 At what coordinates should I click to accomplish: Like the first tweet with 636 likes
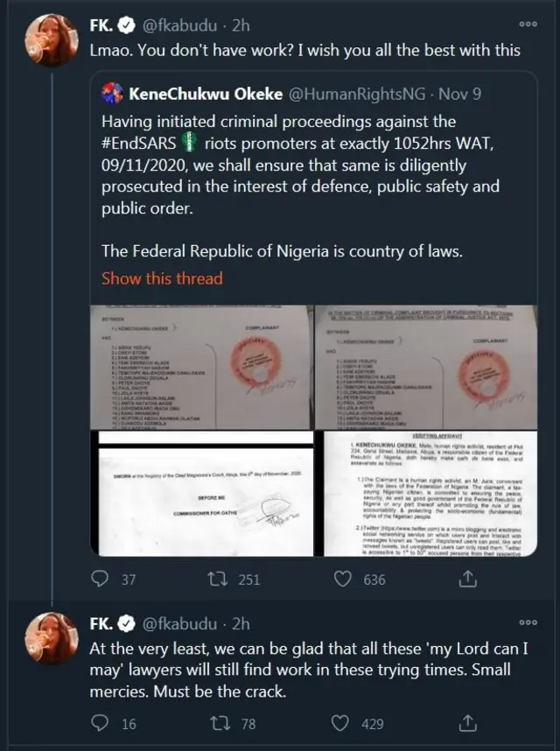(347, 579)
